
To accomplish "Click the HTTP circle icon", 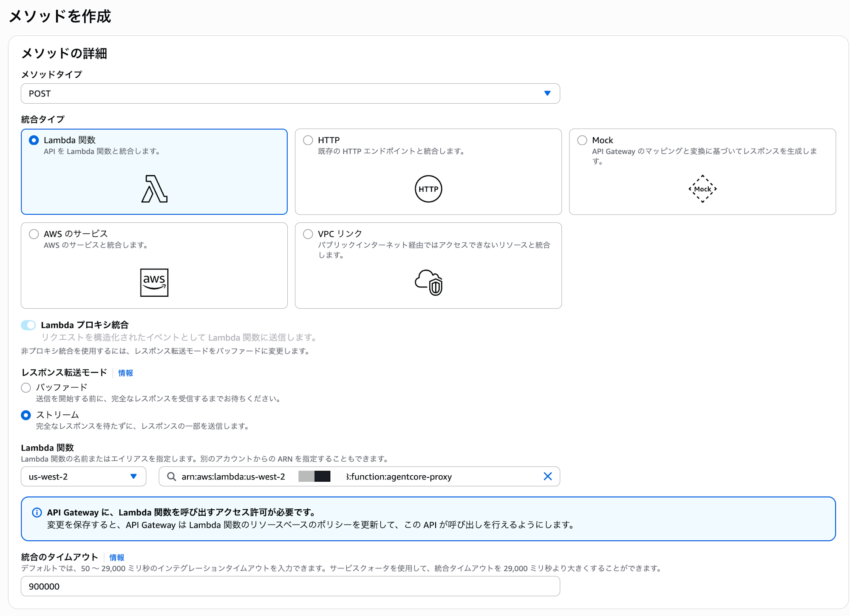I will pos(428,189).
